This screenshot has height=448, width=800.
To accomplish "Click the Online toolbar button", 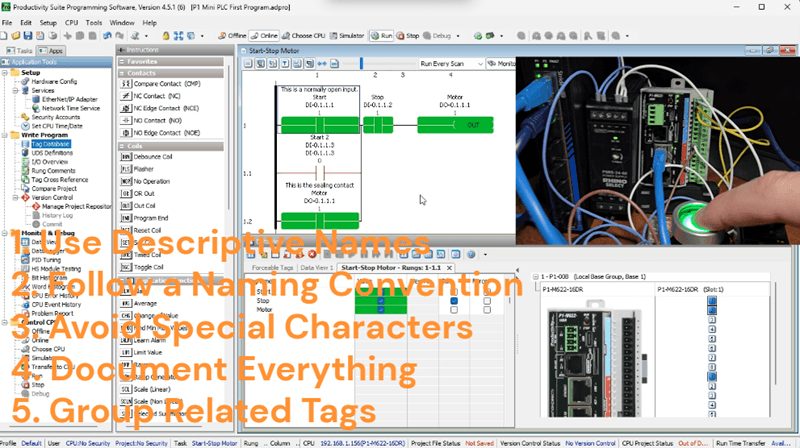I will [264, 36].
